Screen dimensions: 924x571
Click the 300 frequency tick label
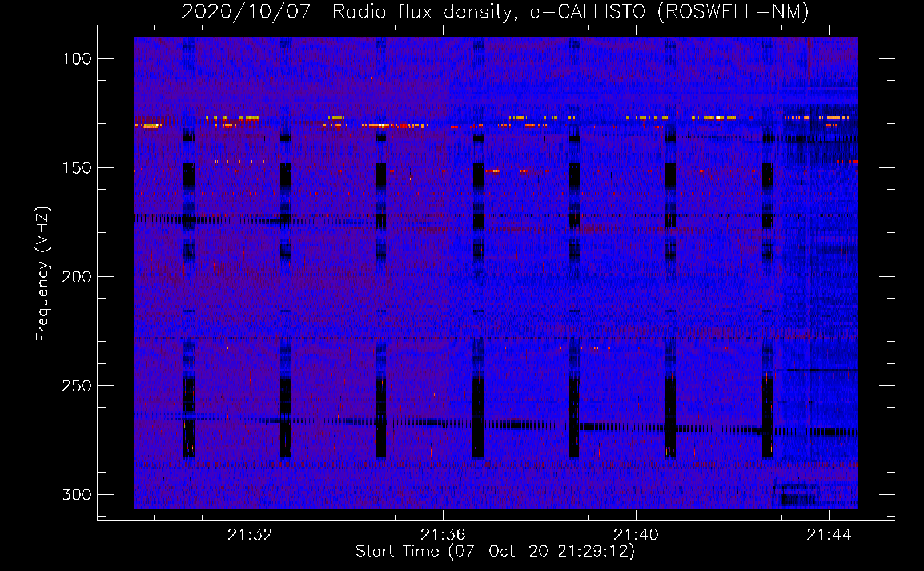pyautogui.click(x=77, y=494)
